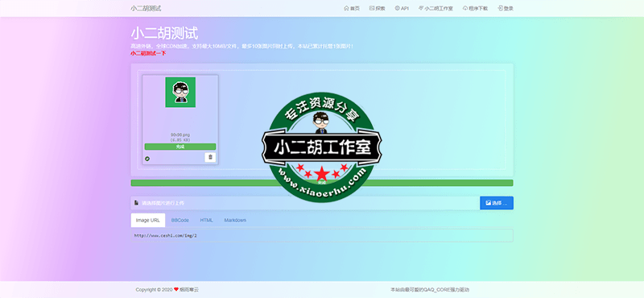The height and width of the screenshot is (298, 644).
Task: Click the (6.85 KB) file size text
Action: coord(180,140)
